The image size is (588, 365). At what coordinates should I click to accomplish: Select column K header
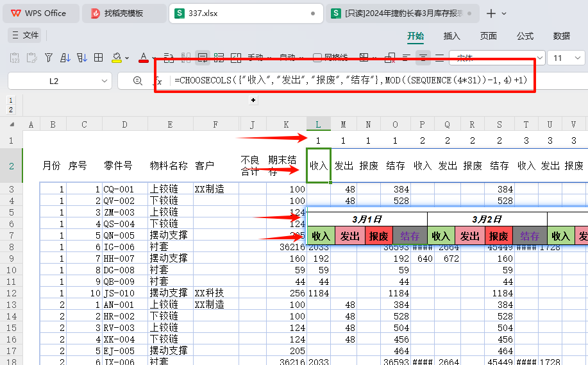pos(286,124)
